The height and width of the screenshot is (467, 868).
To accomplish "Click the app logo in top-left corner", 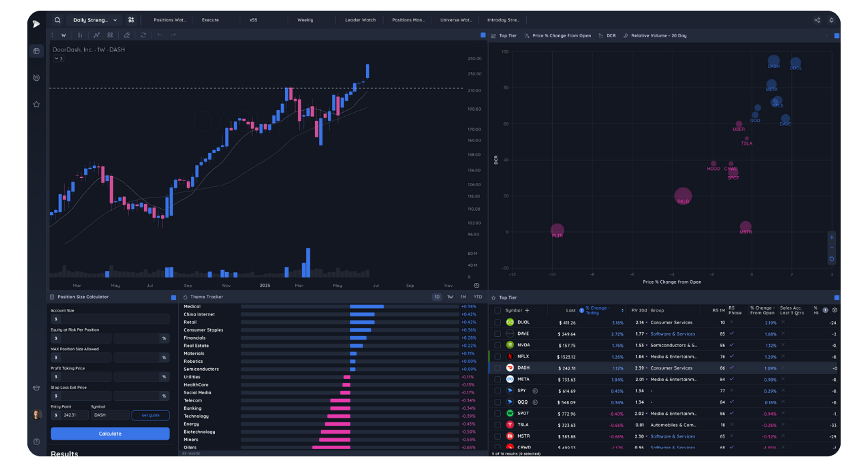I will pos(36,23).
